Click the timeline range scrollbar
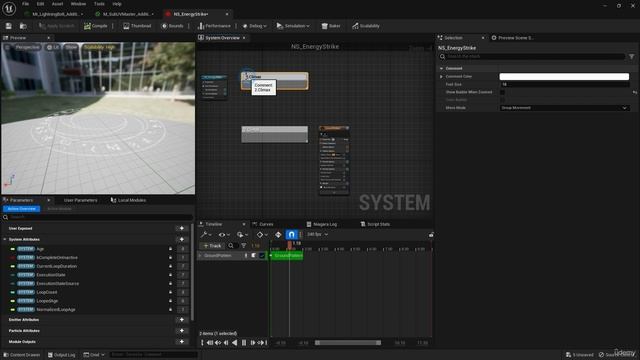Viewport: 640px width, 360px height. pos(348,343)
